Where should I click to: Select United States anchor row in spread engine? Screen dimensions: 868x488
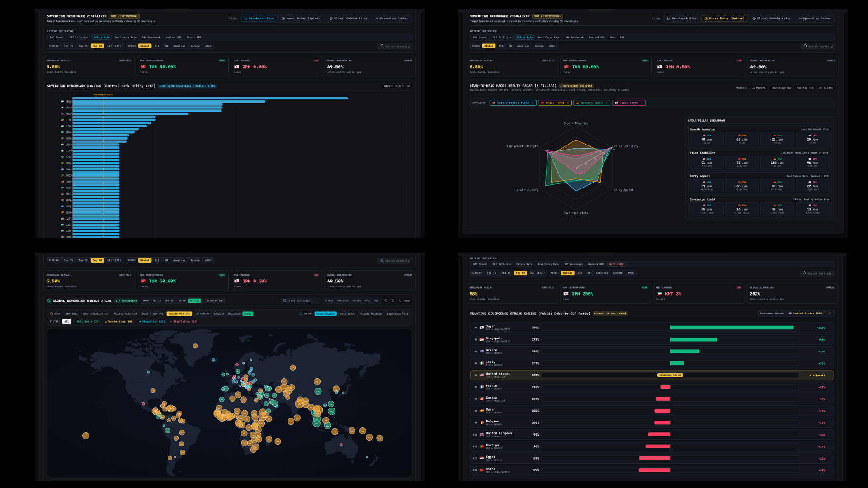click(651, 375)
